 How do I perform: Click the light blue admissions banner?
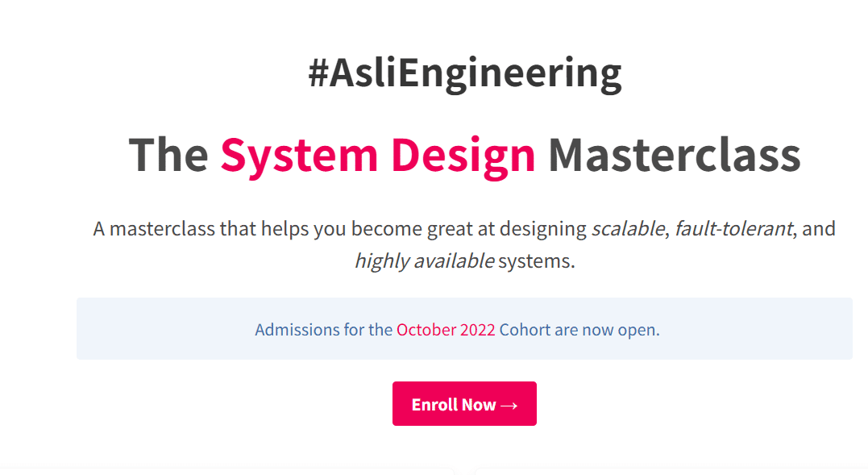pyautogui.click(x=161, y=329)
